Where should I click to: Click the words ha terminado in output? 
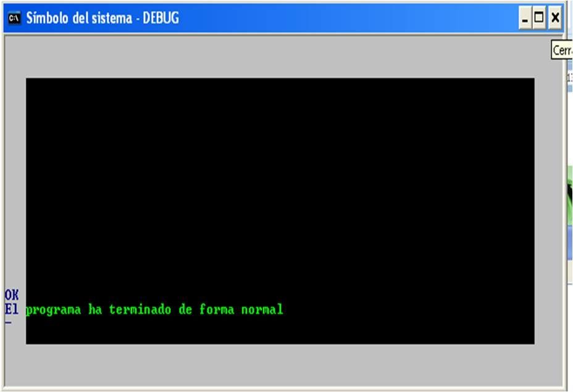tap(130, 309)
